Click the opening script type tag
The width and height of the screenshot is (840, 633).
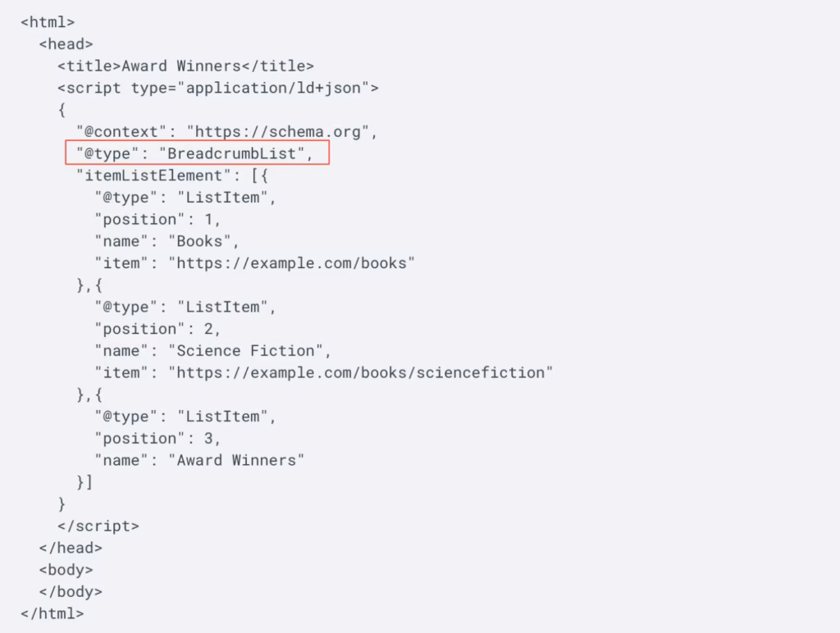(x=217, y=88)
